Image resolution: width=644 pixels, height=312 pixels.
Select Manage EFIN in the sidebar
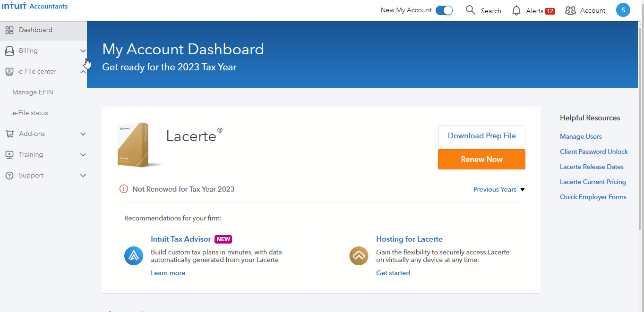click(x=33, y=92)
